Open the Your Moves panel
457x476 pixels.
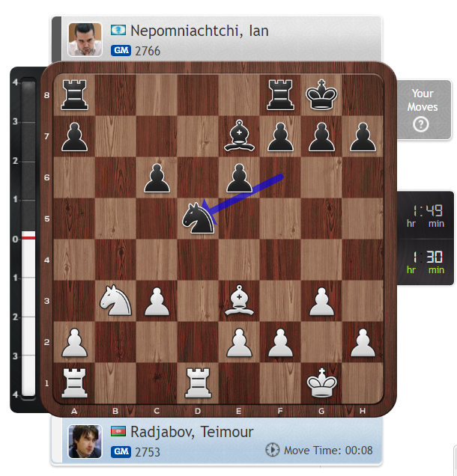pos(423,109)
